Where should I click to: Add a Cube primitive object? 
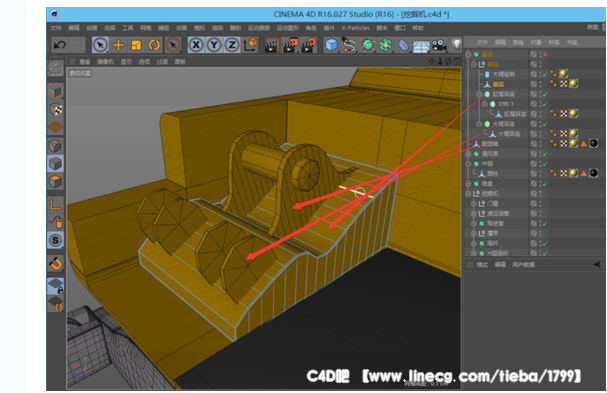coord(331,45)
